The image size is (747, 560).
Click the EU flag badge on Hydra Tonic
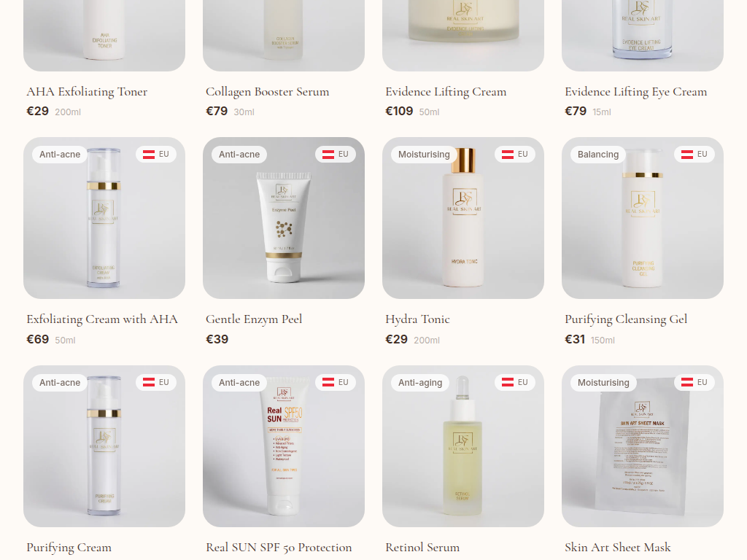(x=515, y=155)
